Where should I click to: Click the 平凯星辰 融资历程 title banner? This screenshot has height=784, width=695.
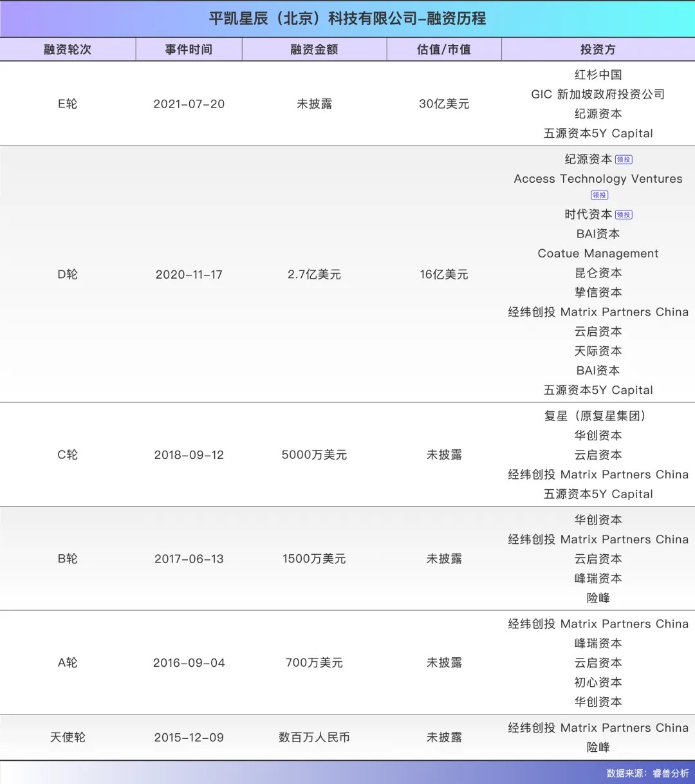347,19
